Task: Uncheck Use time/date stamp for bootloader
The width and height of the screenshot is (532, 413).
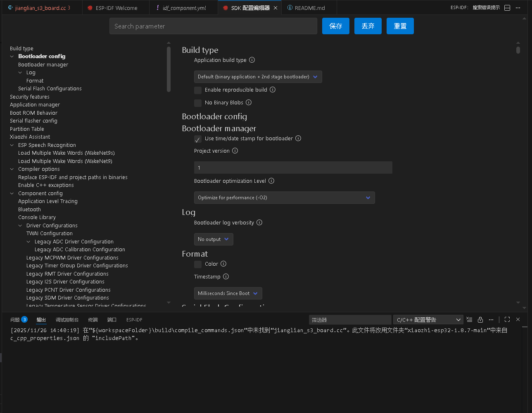Action: point(197,139)
